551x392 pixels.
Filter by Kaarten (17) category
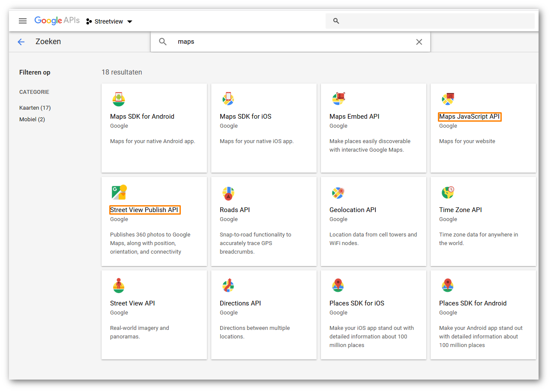35,108
